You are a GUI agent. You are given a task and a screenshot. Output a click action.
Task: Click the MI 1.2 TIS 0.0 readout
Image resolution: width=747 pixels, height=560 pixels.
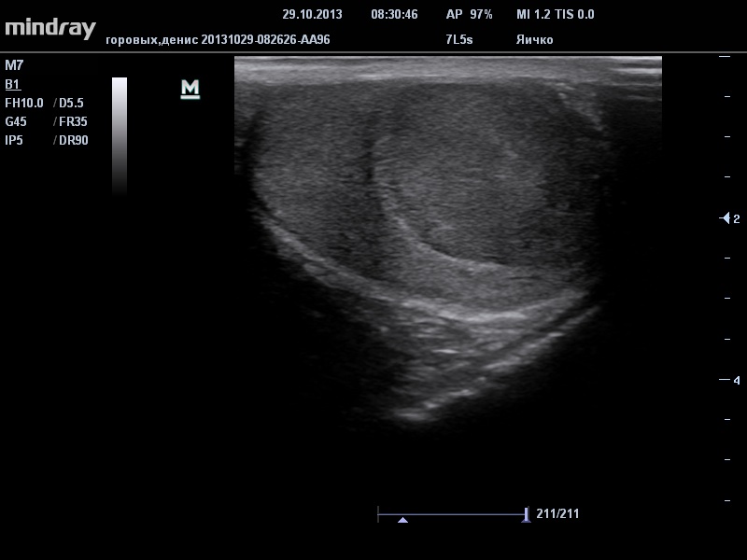tap(556, 14)
